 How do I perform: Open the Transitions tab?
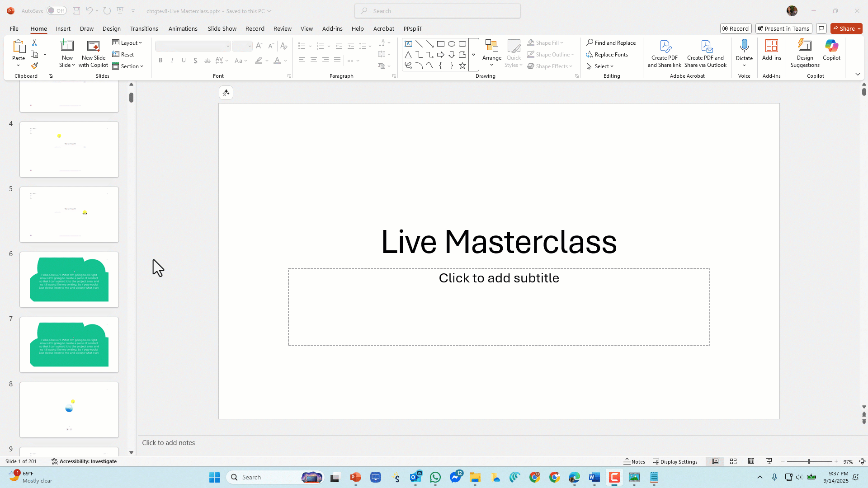[x=144, y=28]
